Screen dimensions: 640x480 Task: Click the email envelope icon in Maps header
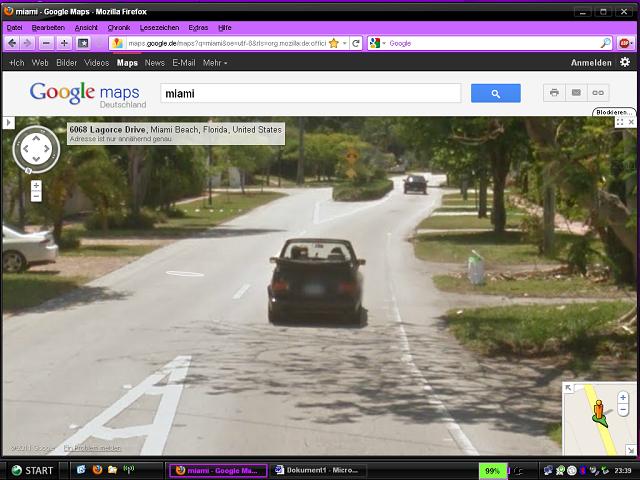coord(576,93)
